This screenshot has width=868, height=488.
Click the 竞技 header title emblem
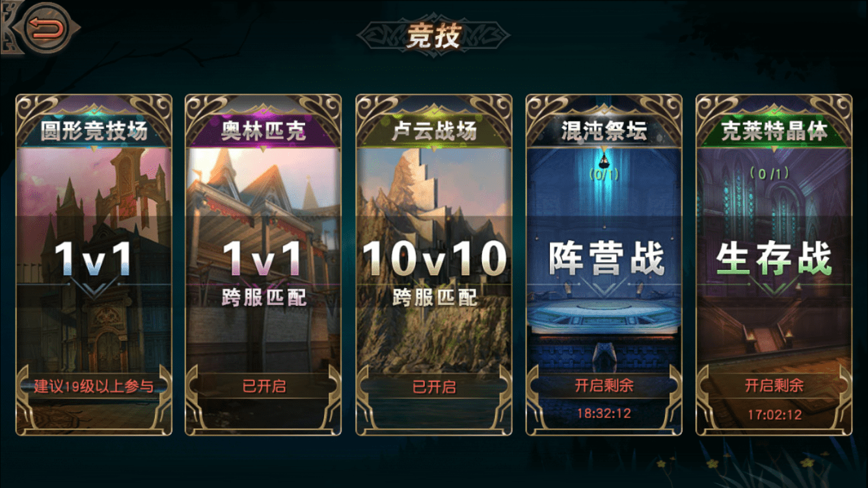pyautogui.click(x=434, y=36)
